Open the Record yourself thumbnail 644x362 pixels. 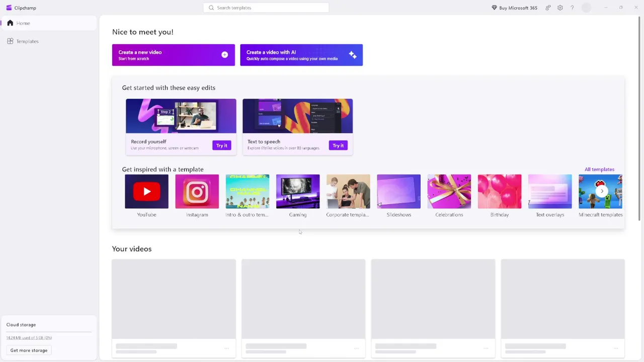coord(181,116)
